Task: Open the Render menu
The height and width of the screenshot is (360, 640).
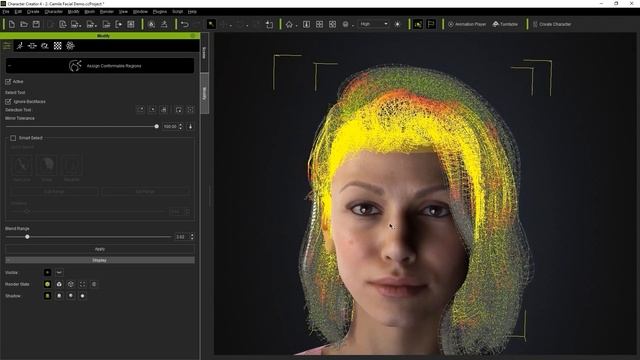Action: (107, 12)
